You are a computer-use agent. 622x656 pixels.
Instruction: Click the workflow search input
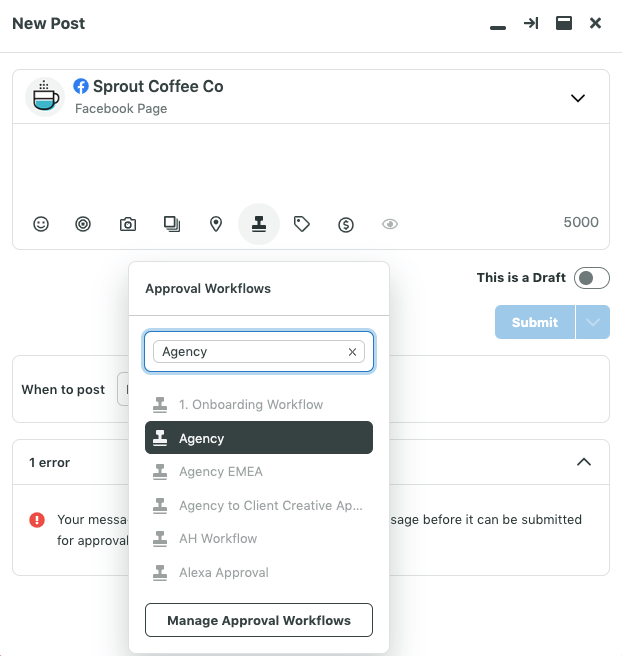point(259,351)
